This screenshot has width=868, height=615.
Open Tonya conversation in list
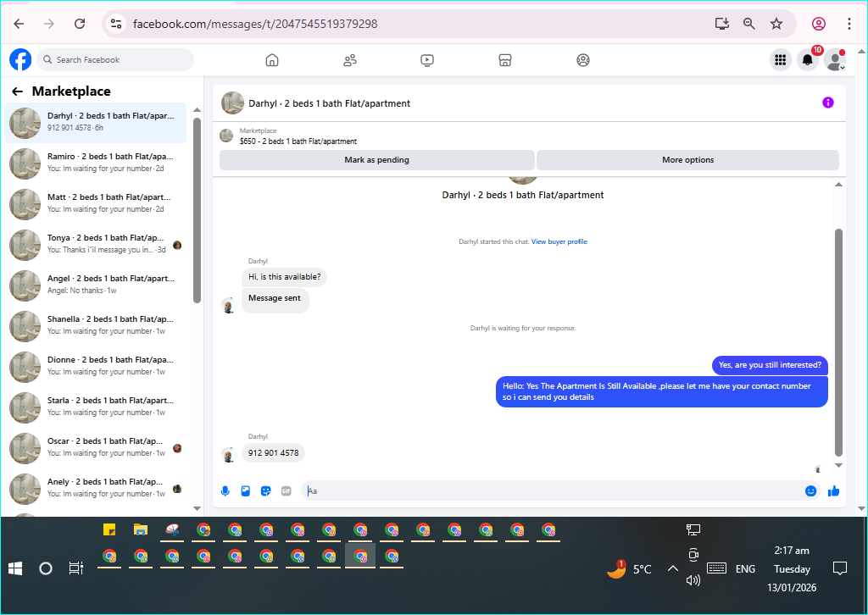click(x=95, y=244)
